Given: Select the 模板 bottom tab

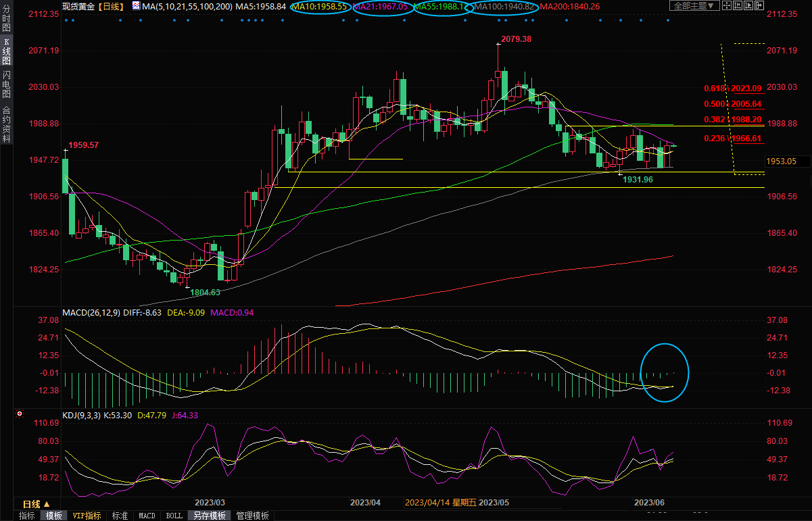Looking at the screenshot, I should pyautogui.click(x=53, y=516).
